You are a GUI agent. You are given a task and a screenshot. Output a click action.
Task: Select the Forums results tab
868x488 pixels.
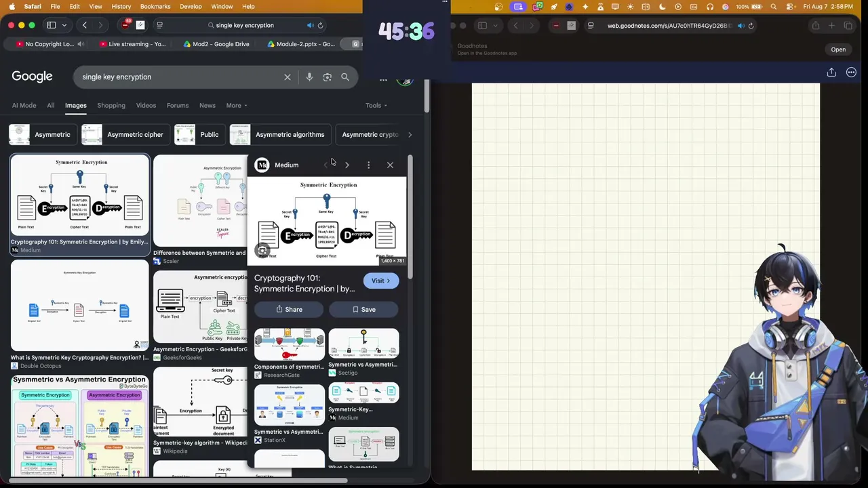coord(178,106)
